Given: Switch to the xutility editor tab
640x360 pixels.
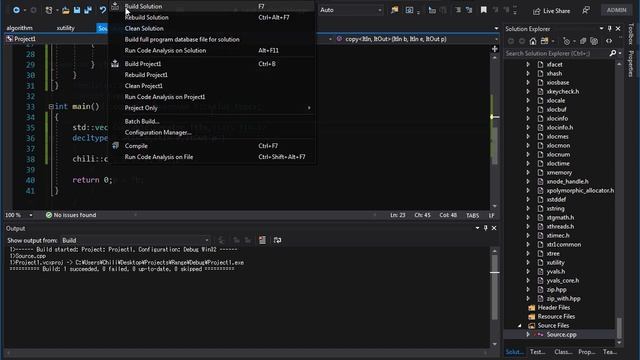Looking at the screenshot, I should tap(66, 28).
